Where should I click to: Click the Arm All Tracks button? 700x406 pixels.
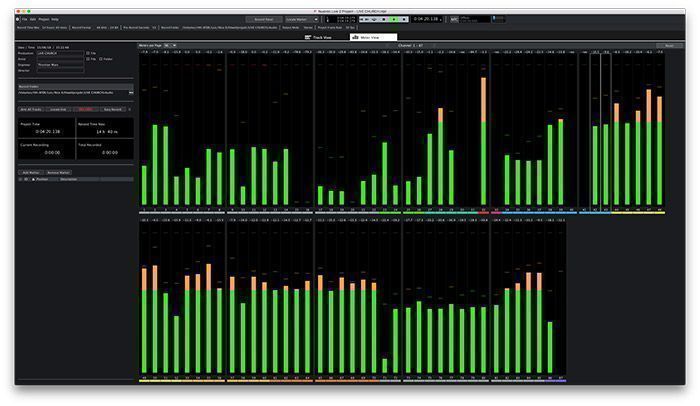31,109
